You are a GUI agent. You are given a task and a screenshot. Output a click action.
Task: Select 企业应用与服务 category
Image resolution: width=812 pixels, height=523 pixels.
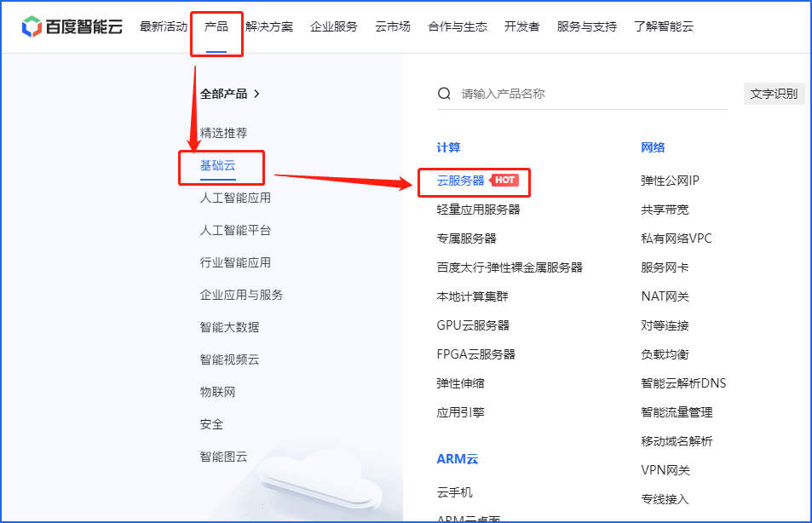(241, 296)
